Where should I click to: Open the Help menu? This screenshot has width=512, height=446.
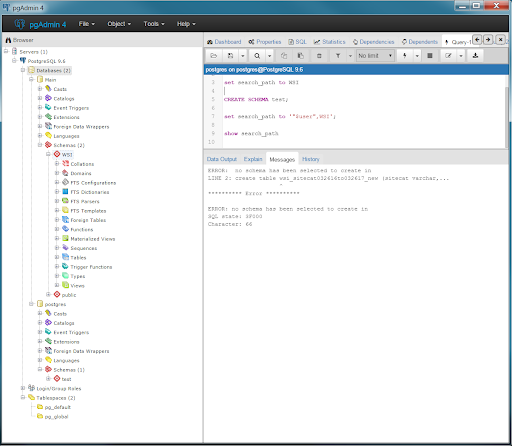coord(186,24)
